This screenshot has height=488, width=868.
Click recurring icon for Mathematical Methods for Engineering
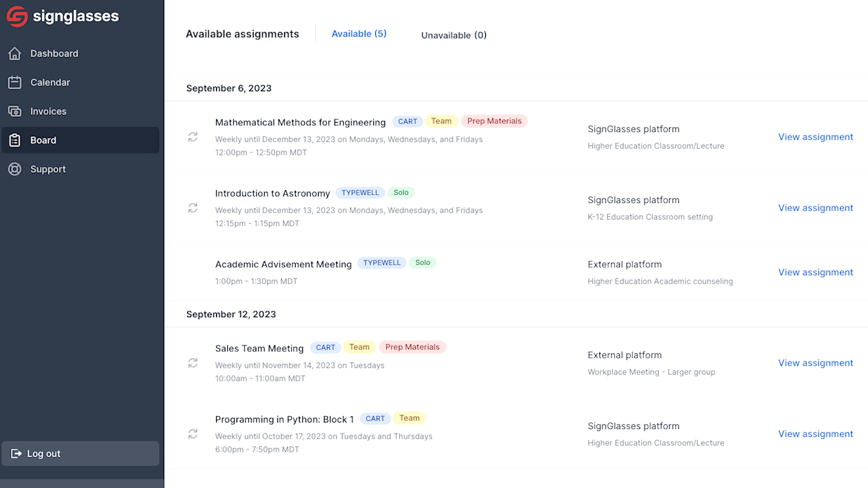tap(193, 137)
